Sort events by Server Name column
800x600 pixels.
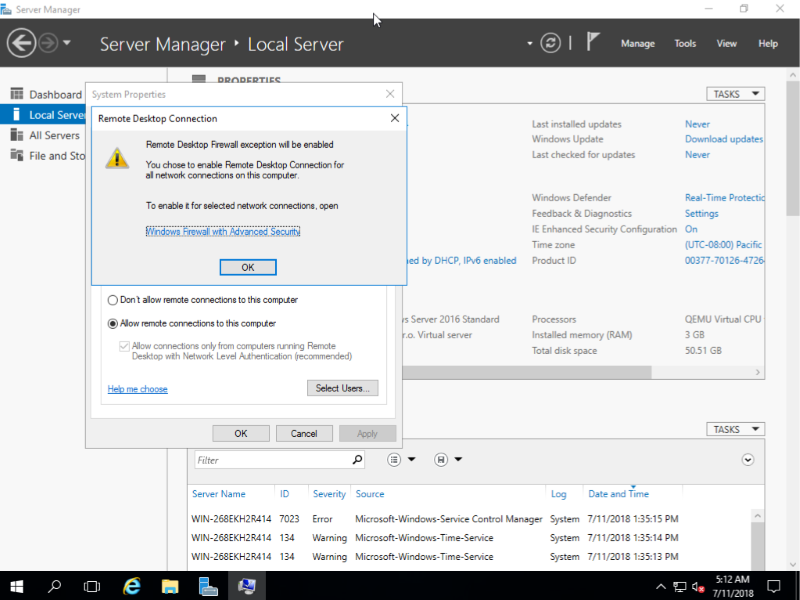218,494
